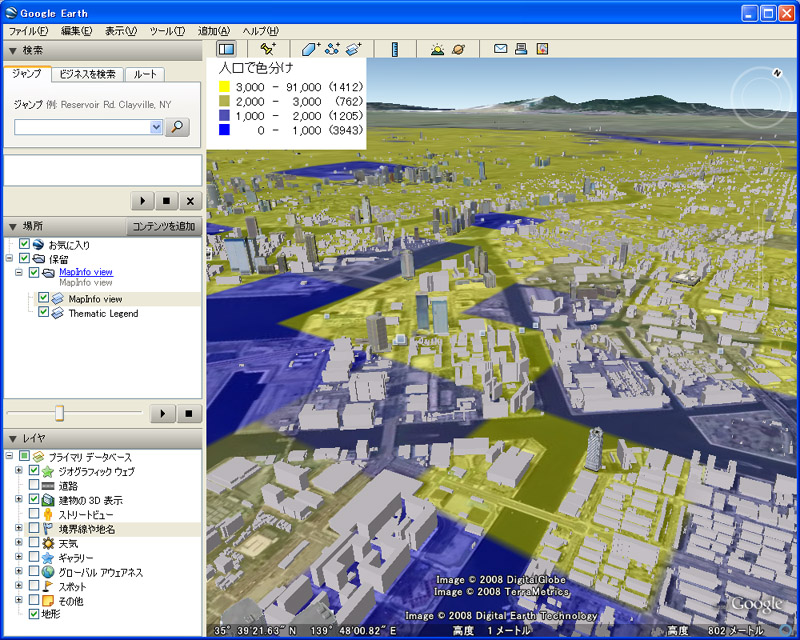Select プライマリ データベース tree item
Viewport: 800px width, 640px height.
coord(90,457)
